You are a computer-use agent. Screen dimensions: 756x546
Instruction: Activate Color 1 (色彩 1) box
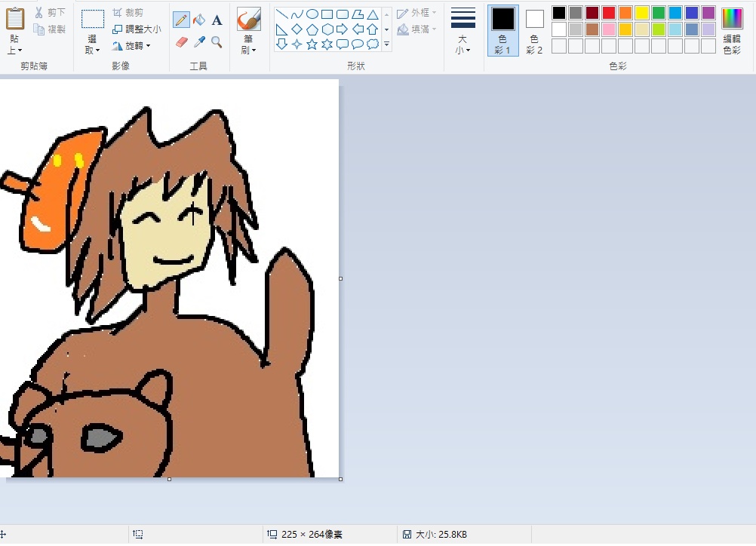coord(503,31)
